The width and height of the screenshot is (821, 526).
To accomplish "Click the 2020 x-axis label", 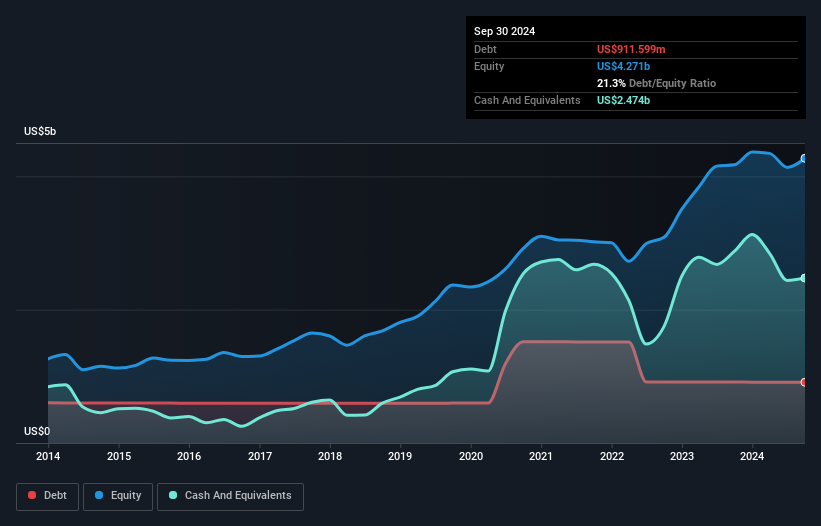I will click(471, 456).
